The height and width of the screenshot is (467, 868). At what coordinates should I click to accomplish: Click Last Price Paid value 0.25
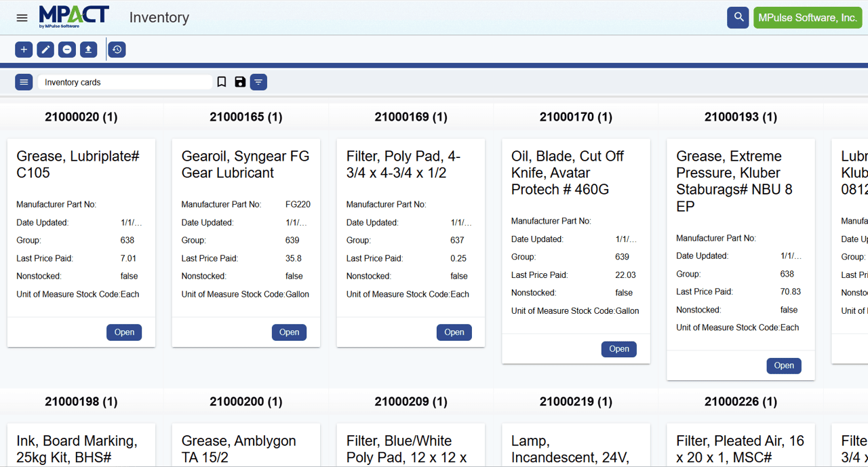click(458, 258)
